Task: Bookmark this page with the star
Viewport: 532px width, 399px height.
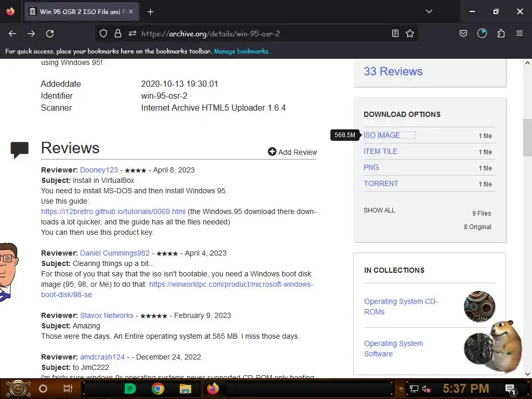Action: (x=410, y=34)
